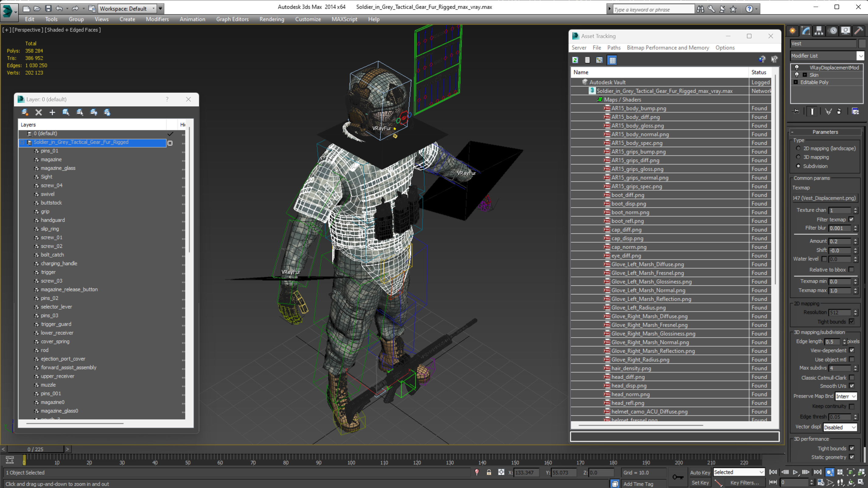Remove modifier from the stack icon
This screenshot has width=868, height=488.
[x=839, y=112]
